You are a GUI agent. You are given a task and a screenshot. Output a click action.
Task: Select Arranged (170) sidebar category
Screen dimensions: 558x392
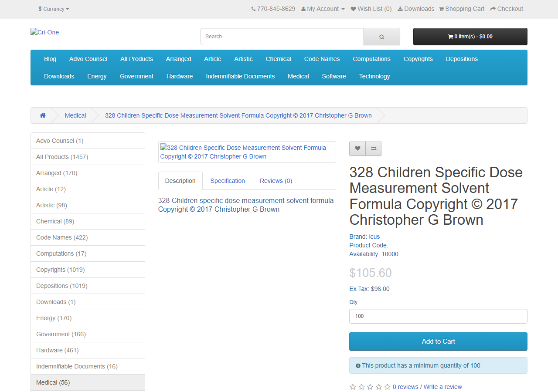tap(88, 173)
